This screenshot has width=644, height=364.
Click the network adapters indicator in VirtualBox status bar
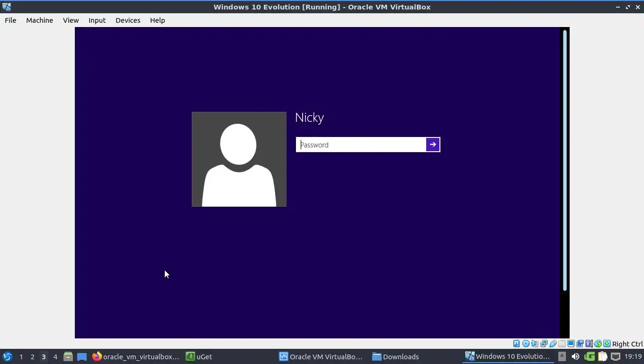point(544,344)
